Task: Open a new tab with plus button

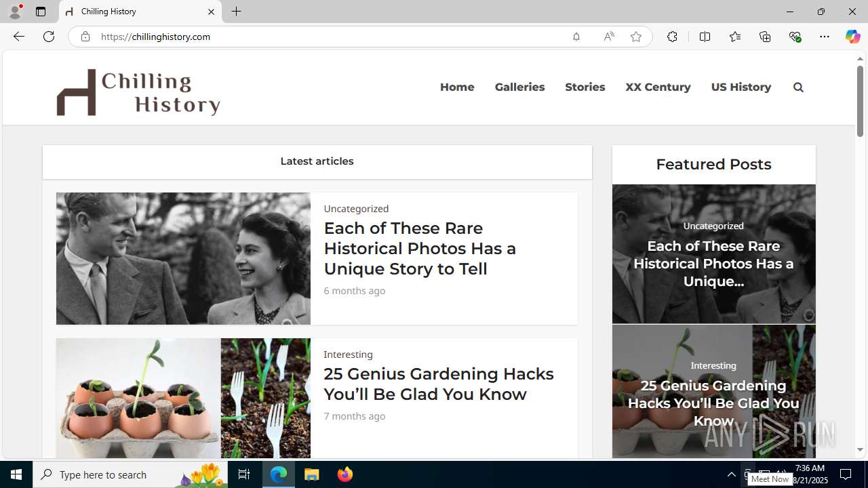Action: coord(236,12)
